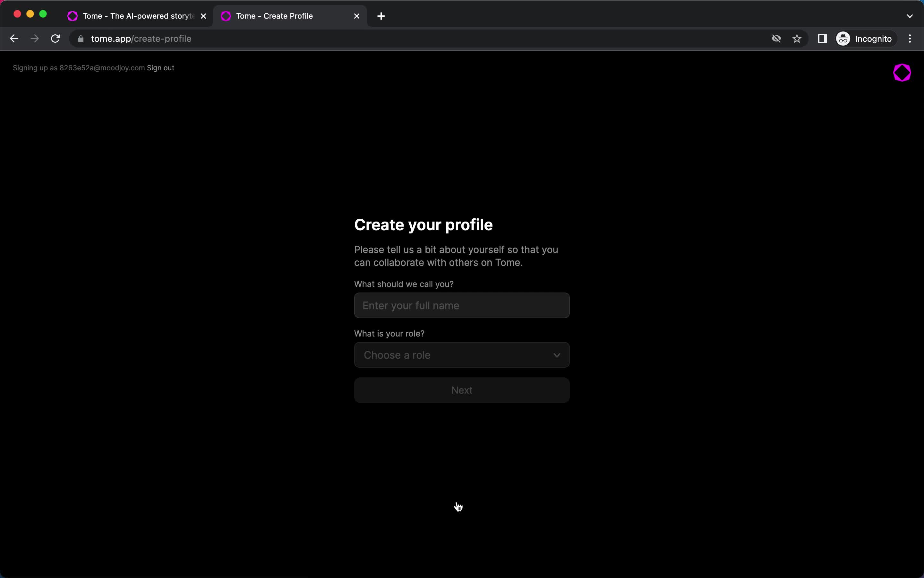
Task: Reload the create-profile page
Action: point(56,39)
